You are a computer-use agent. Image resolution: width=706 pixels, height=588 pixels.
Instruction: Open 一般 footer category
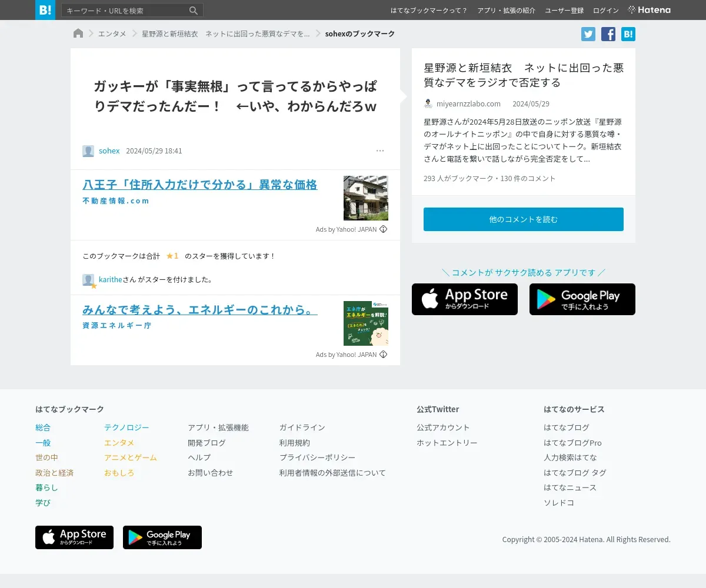[43, 443]
